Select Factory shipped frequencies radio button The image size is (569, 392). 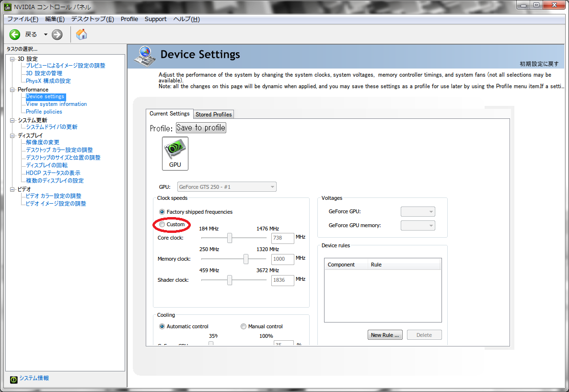pyautogui.click(x=162, y=212)
